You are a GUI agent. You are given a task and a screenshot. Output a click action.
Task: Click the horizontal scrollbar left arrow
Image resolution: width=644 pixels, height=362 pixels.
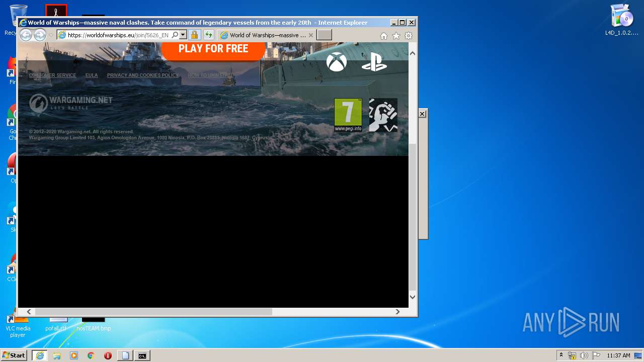[29, 312]
